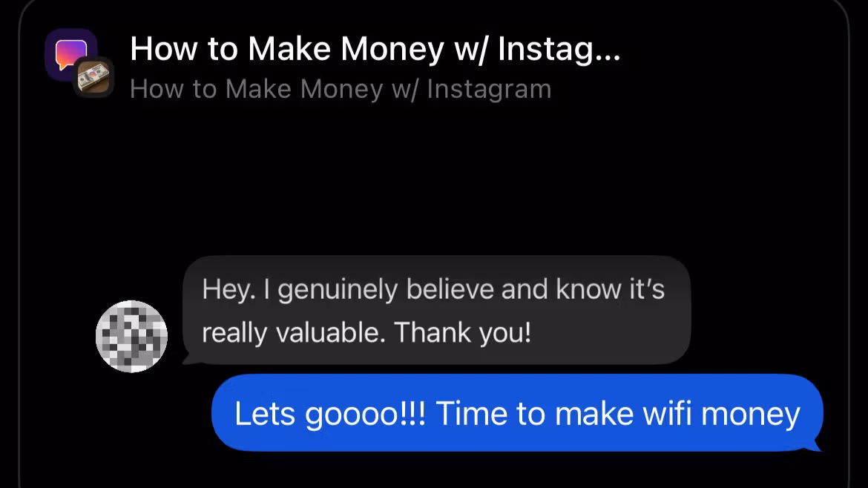Select the blue 'Lets goooo!!!' sent message
The image size is (868, 488).
pos(517,413)
